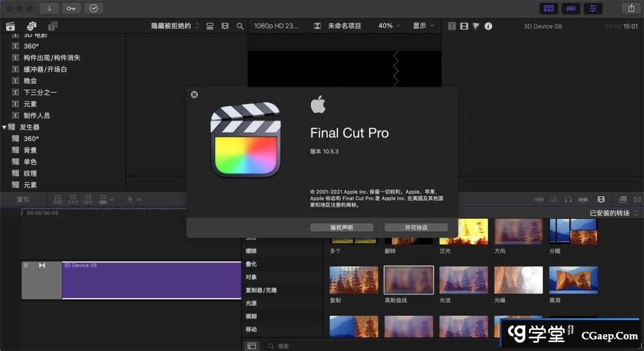The width and height of the screenshot is (644, 351).
Task: Collapse the 发生器 category tree
Action: click(5, 127)
